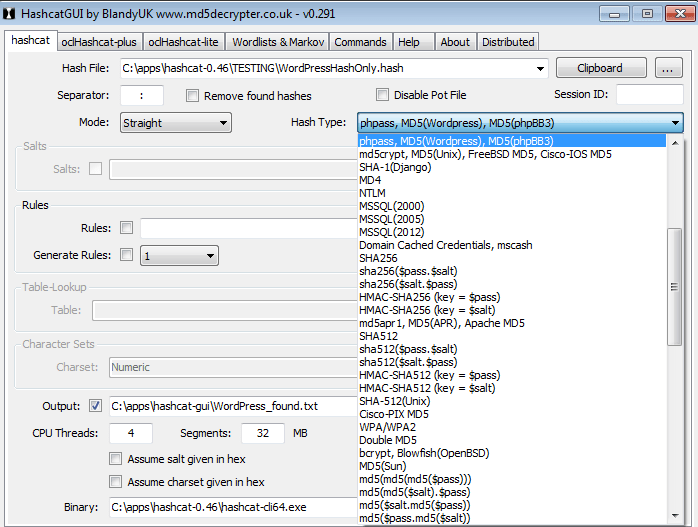Viewport: 698px width, 527px height.
Task: Select WPA/WPA2 hash type
Action: [512, 427]
